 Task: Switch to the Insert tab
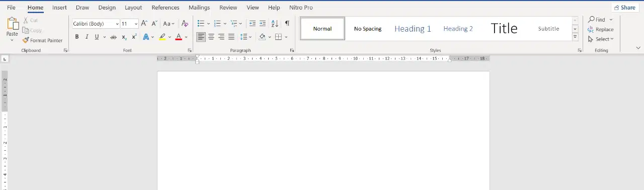point(59,8)
